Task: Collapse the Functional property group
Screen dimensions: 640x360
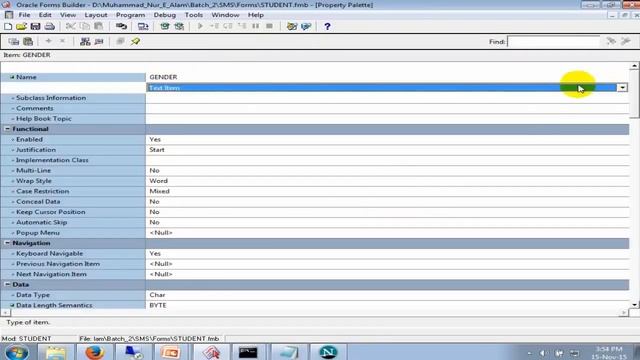Action: [x=7, y=129]
